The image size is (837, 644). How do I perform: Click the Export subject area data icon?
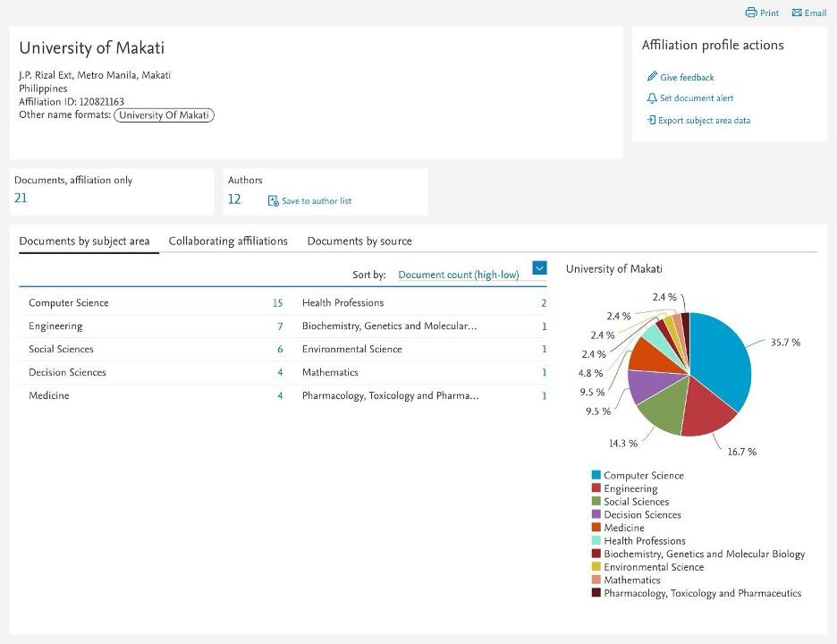(x=653, y=120)
